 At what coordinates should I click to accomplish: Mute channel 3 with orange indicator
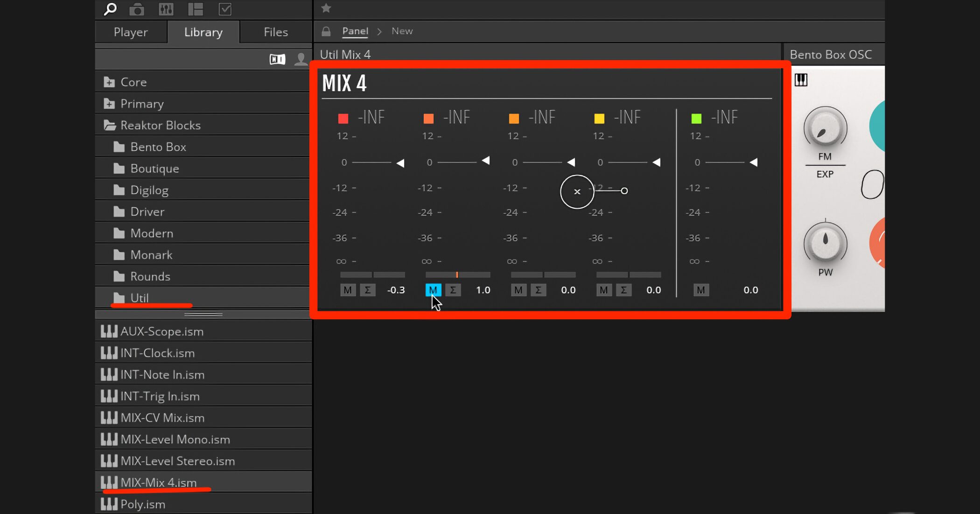coord(518,290)
